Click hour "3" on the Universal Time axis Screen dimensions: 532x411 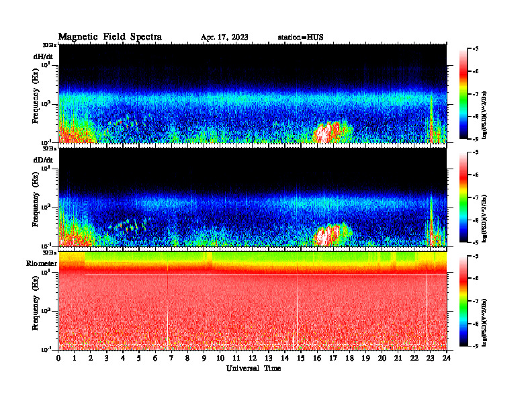pos(107,359)
